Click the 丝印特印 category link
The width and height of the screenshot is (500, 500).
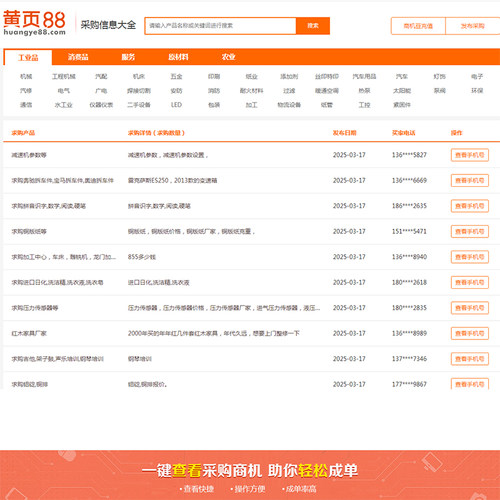pyautogui.click(x=327, y=77)
